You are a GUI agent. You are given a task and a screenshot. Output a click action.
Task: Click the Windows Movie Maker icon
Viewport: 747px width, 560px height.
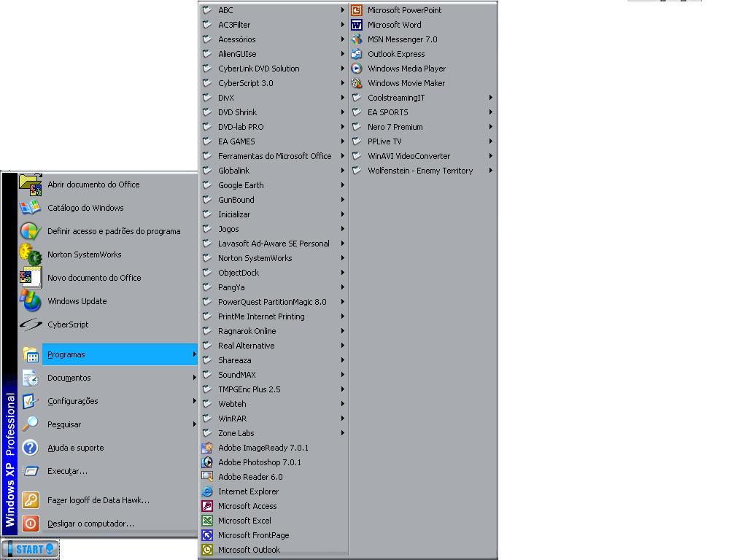point(357,83)
